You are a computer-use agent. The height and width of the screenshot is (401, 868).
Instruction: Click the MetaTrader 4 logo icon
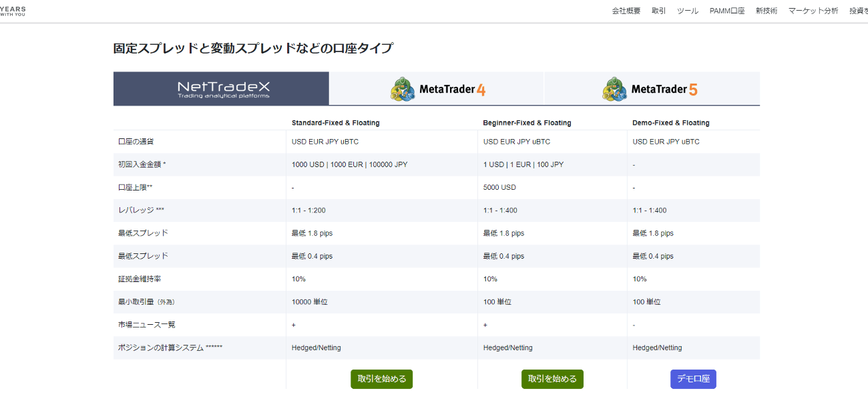[x=403, y=89]
